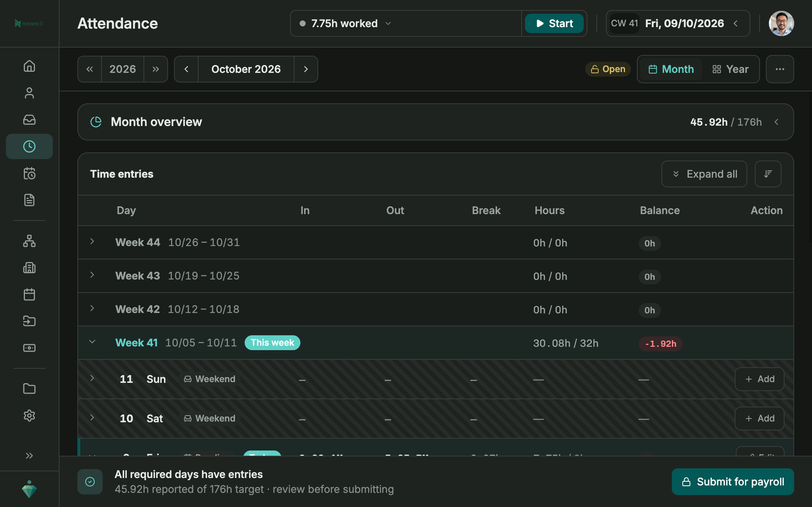The height and width of the screenshot is (507, 812).
Task: Open the folder icon in sidebar
Action: pos(29,389)
